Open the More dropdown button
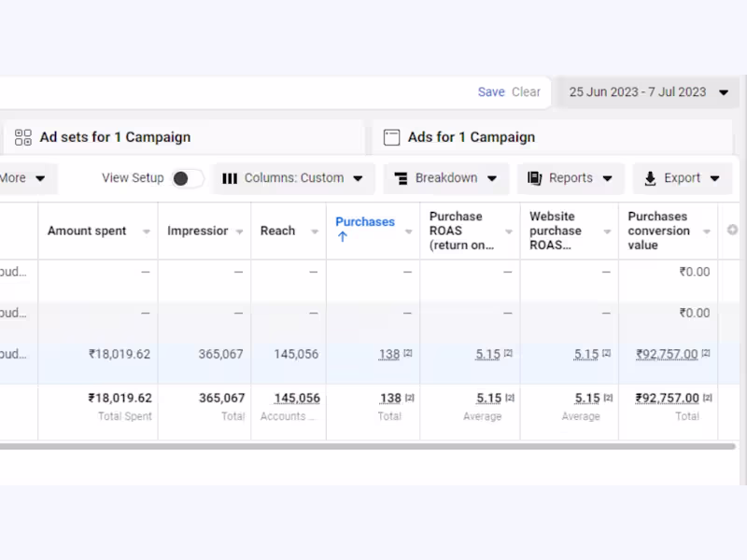 [x=23, y=178]
